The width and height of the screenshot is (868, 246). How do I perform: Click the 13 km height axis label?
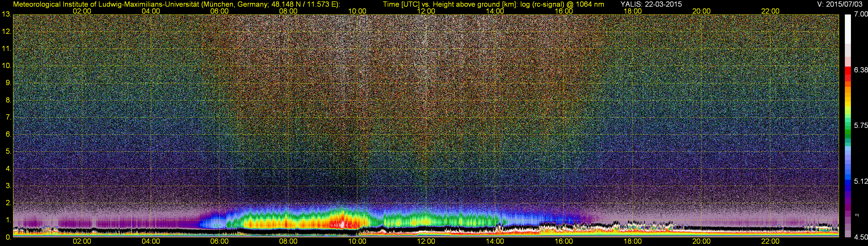point(6,14)
